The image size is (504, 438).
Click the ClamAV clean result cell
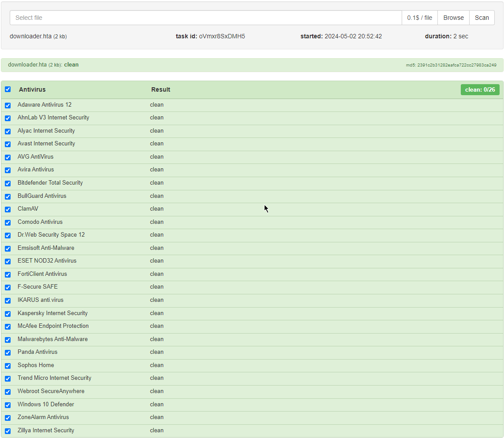pyautogui.click(x=157, y=209)
